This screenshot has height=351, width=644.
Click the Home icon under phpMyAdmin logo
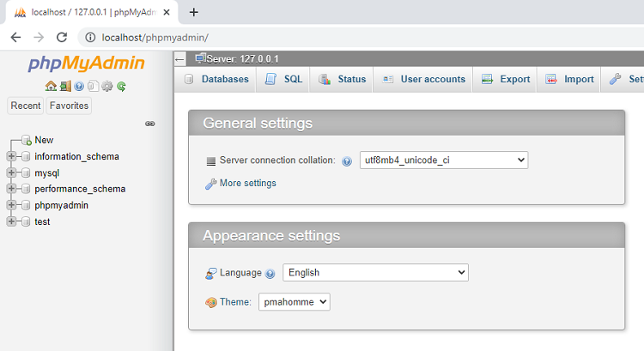(51, 86)
